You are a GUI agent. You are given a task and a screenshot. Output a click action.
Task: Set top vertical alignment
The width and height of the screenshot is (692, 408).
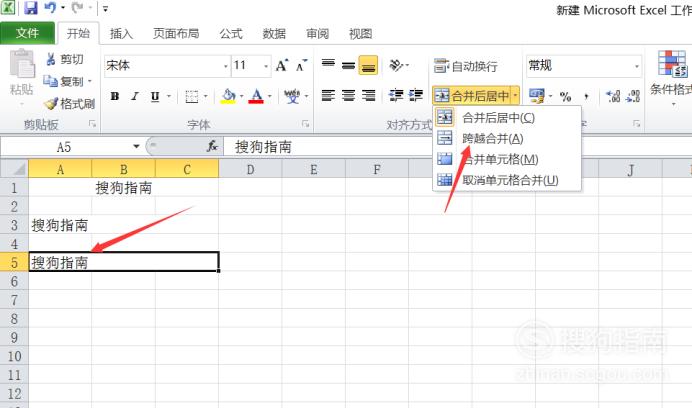point(328,65)
